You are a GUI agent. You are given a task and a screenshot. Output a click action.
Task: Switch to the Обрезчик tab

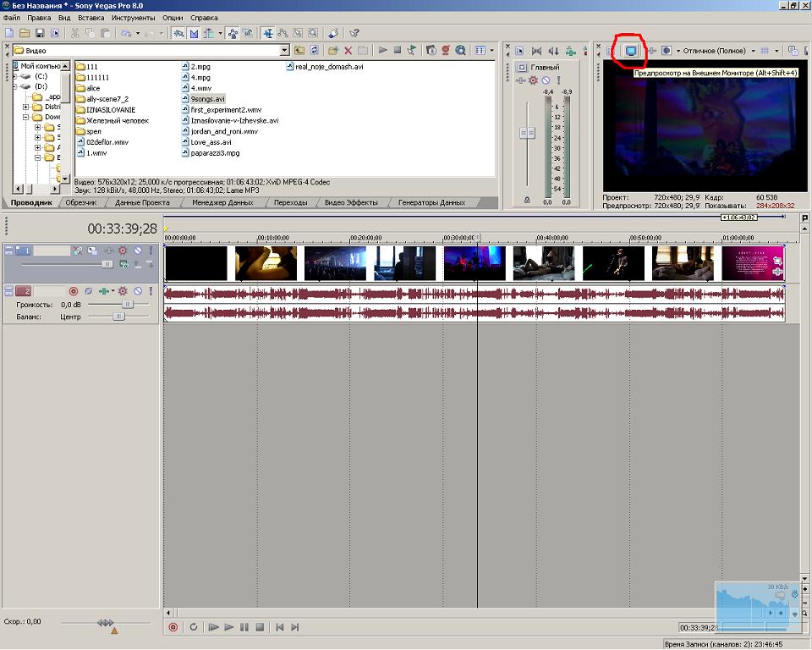coord(81,202)
